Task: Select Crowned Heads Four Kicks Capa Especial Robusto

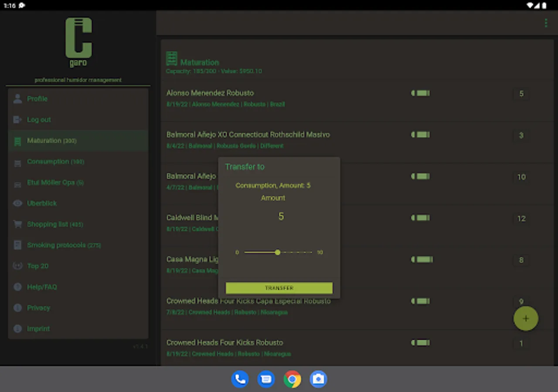Action: 248,301
